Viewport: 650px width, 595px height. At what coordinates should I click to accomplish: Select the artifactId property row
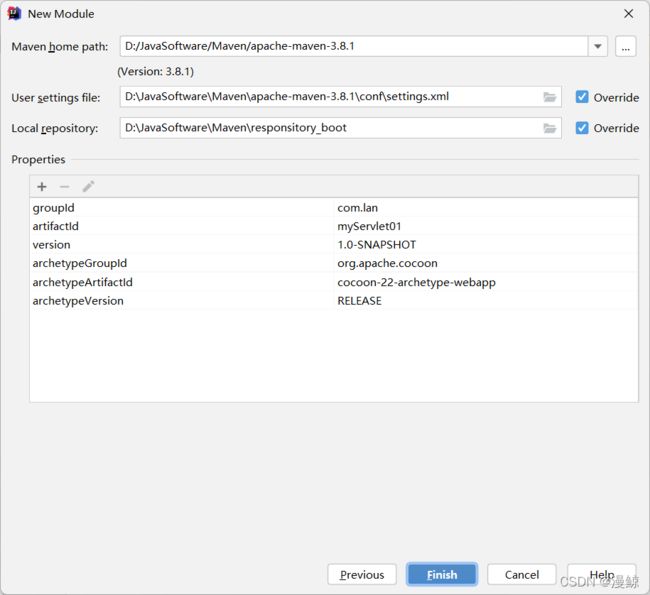tap(334, 226)
